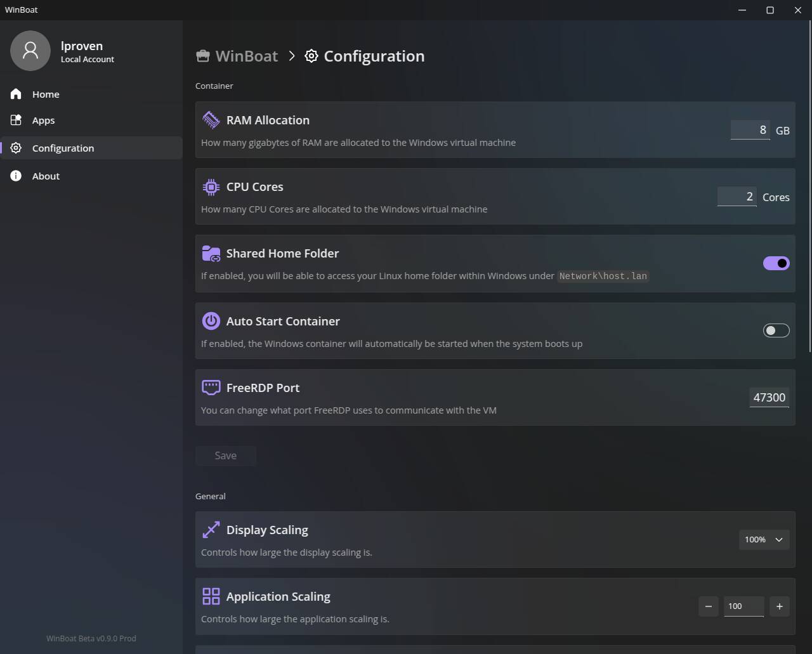Click the user profile avatar icon
The height and width of the screenshot is (654, 812).
click(30, 51)
